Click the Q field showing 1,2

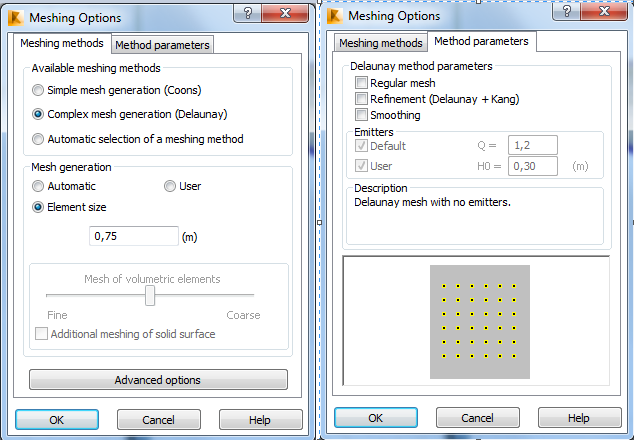[x=533, y=145]
